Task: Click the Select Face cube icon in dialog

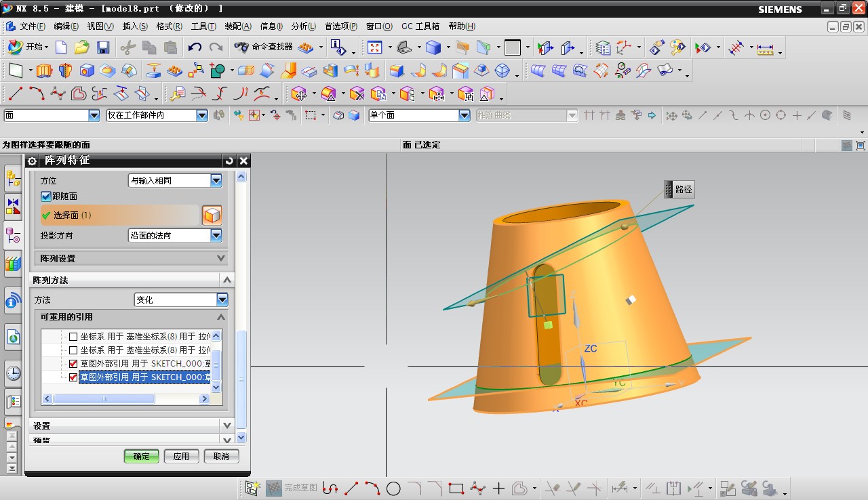Action: 212,215
